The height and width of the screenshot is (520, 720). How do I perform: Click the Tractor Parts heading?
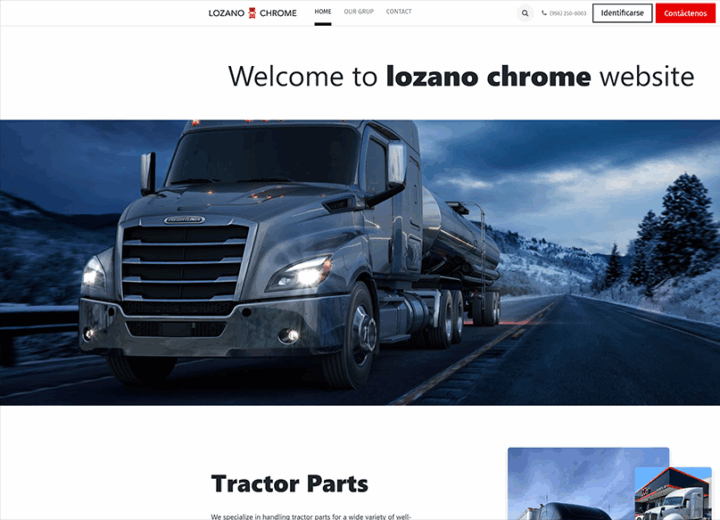coord(289,484)
